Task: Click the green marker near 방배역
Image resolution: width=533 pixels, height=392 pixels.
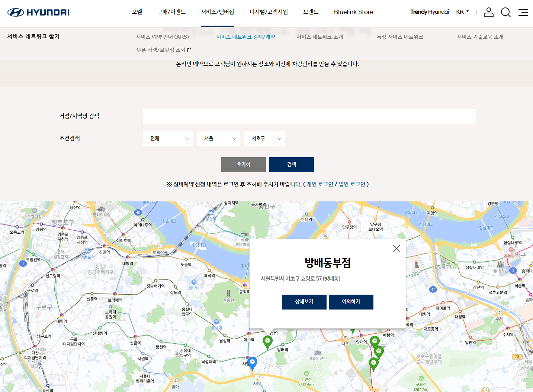Action: pos(267,341)
